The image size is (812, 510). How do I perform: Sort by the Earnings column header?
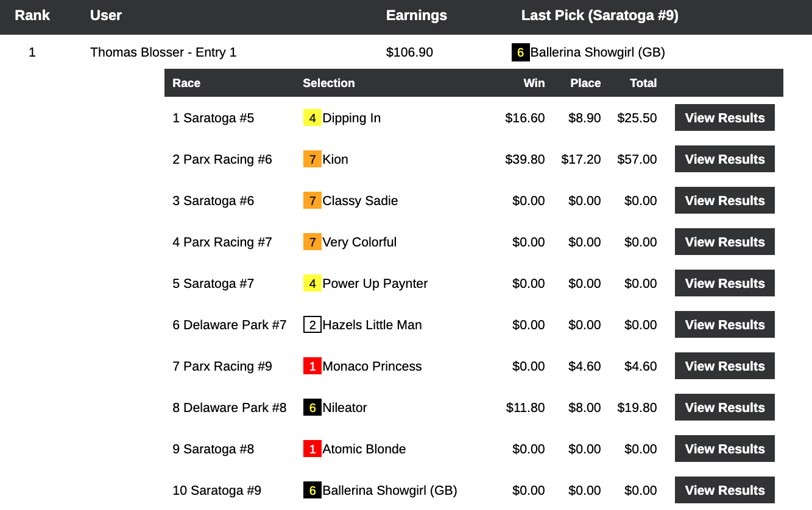click(x=416, y=16)
